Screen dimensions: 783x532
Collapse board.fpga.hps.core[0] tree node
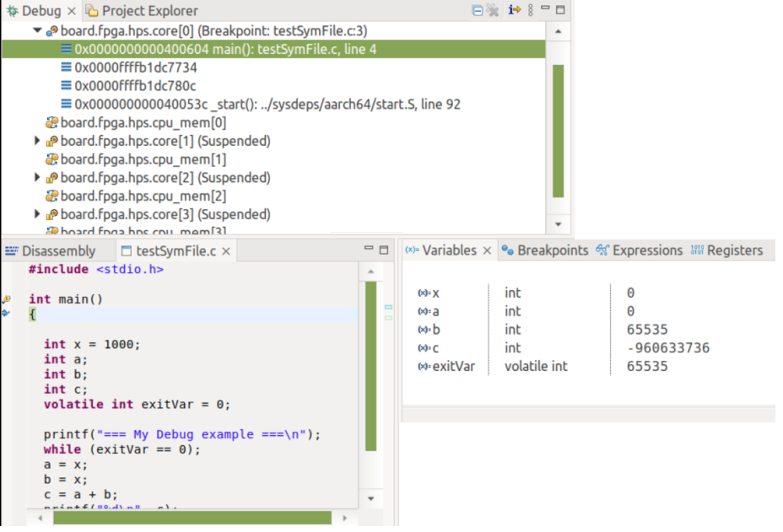tap(37, 30)
